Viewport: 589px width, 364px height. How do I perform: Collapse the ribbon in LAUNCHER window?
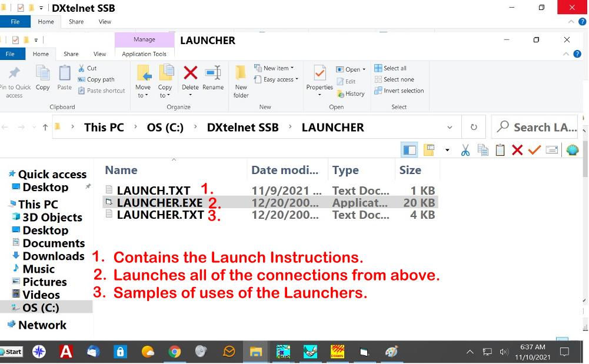pos(565,54)
